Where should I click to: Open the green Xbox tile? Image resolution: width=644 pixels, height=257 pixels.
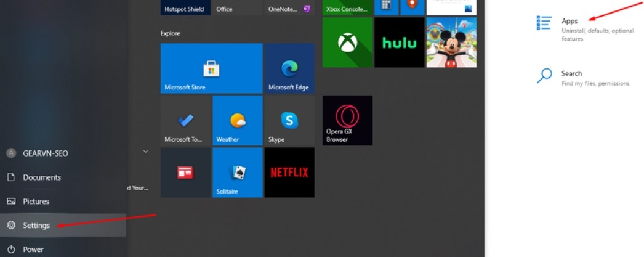pos(347,43)
